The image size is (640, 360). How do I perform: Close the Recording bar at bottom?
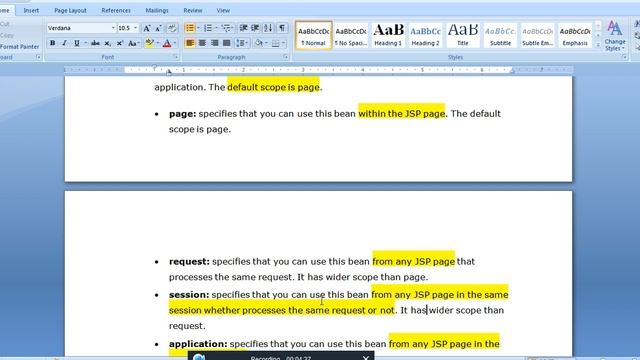(x=366, y=358)
